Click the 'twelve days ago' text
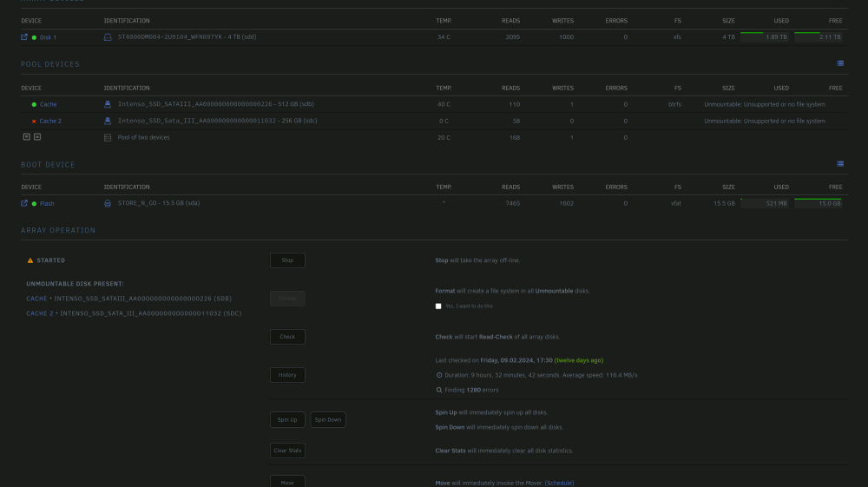This screenshot has height=487, width=868. [578, 360]
